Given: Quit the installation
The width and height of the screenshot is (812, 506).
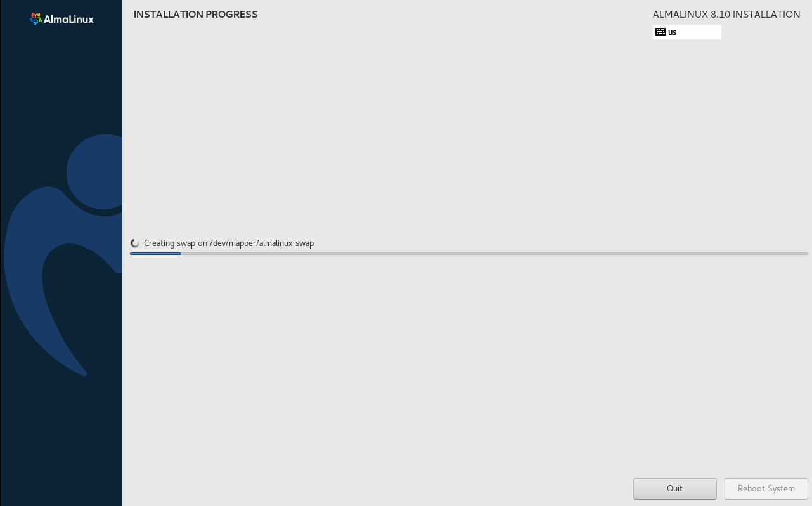Looking at the screenshot, I should [675, 489].
